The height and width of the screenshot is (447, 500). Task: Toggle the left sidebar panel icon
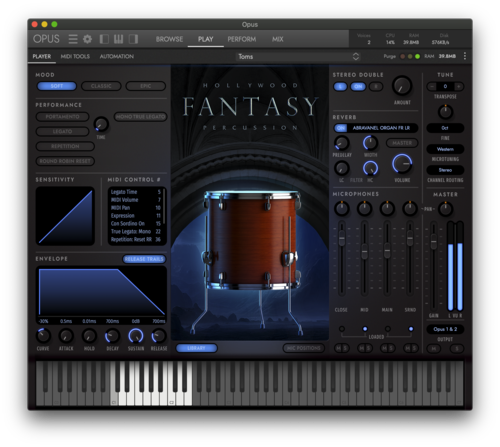click(104, 39)
